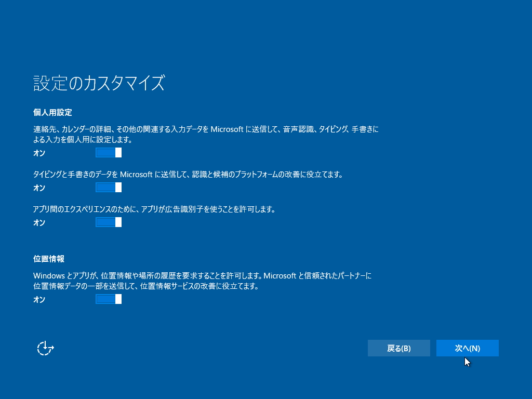The width and height of the screenshot is (532, 399).
Task: Click the よる入力を個人用に設定します text line
Action: click(83, 139)
